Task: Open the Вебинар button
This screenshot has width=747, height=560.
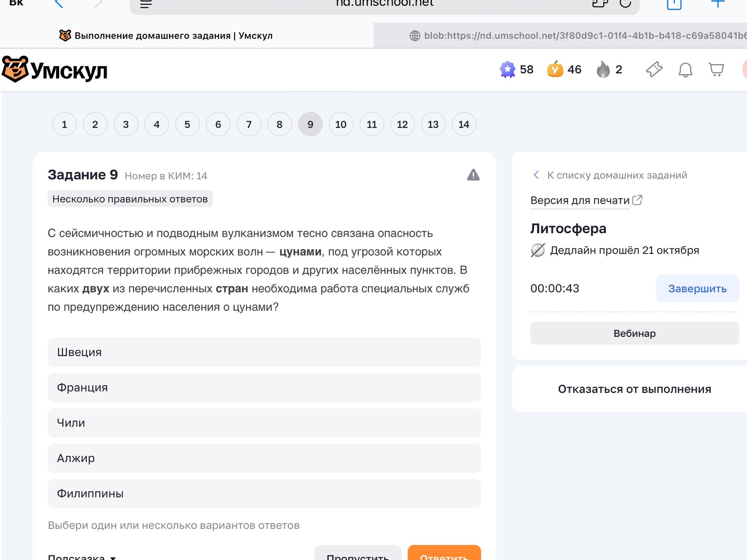Action: (635, 333)
